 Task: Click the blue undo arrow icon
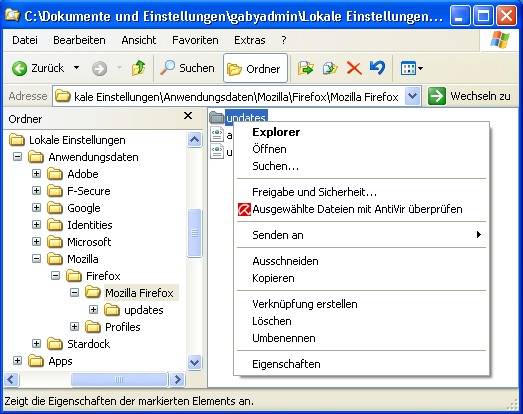[x=377, y=68]
